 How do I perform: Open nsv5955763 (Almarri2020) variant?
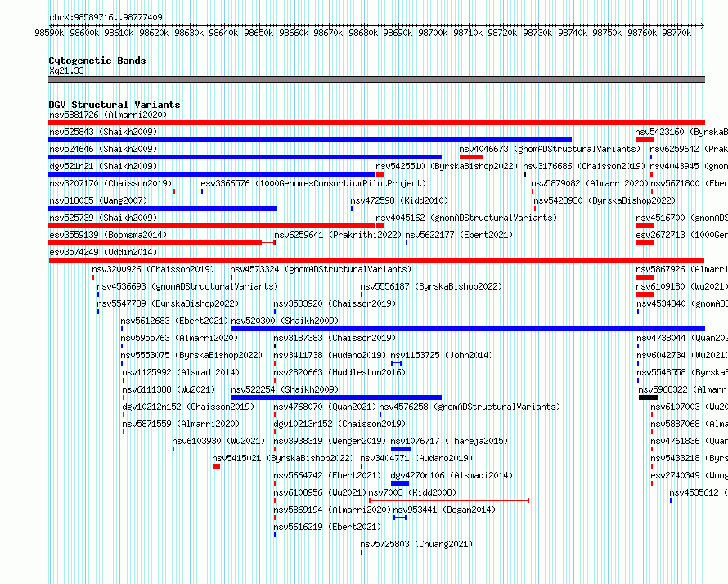pos(180,338)
